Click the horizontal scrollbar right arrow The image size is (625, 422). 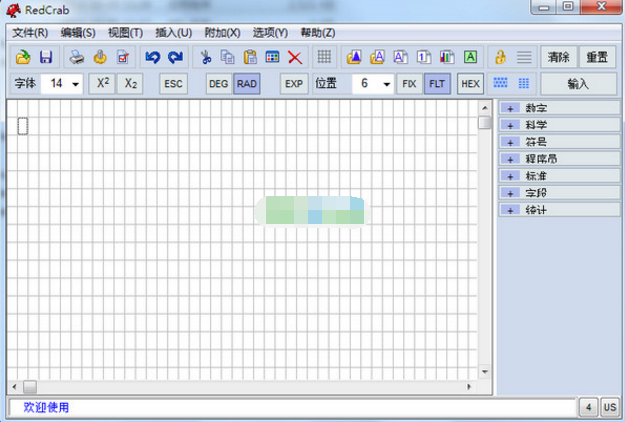469,387
